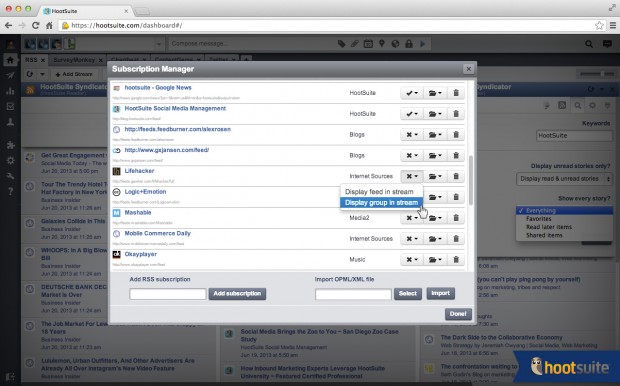Image resolution: width=620 pixels, height=386 pixels.
Task: Choose Display group in stream
Action: coord(381,202)
